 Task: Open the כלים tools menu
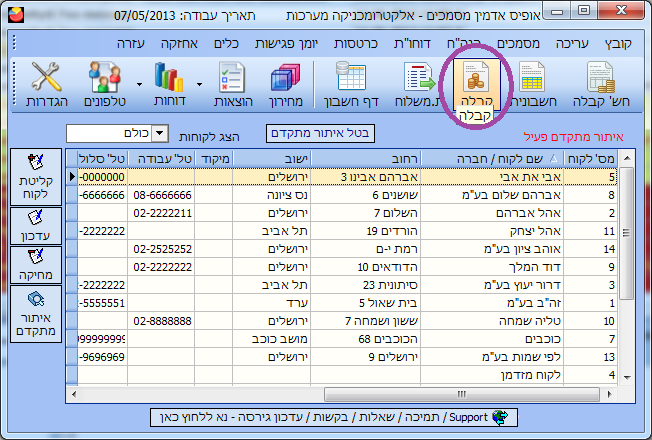[226, 43]
